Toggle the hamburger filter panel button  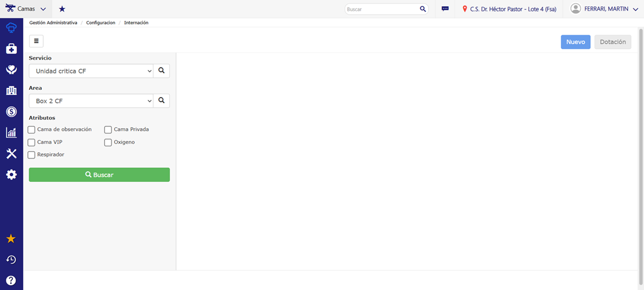(x=36, y=41)
